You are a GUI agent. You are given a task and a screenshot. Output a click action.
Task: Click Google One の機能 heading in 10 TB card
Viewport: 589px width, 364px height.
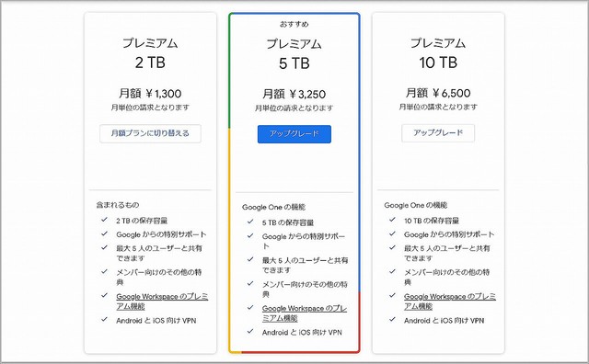[415, 205]
